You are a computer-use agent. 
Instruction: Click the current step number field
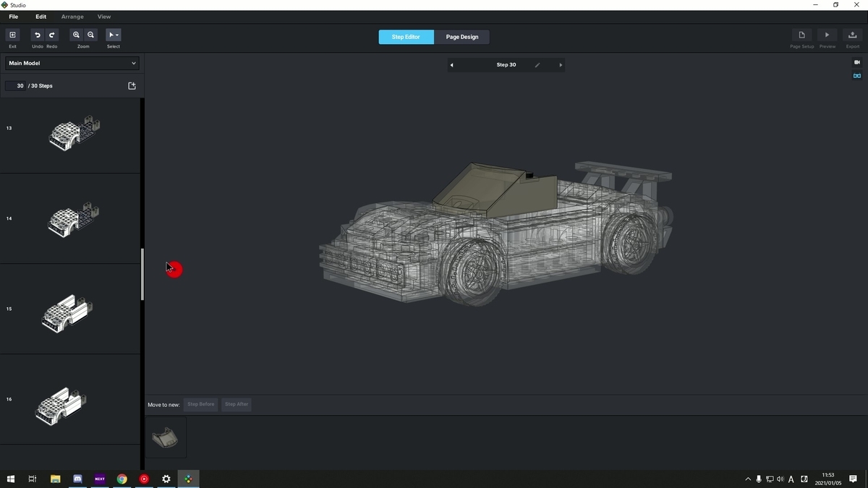click(15, 86)
